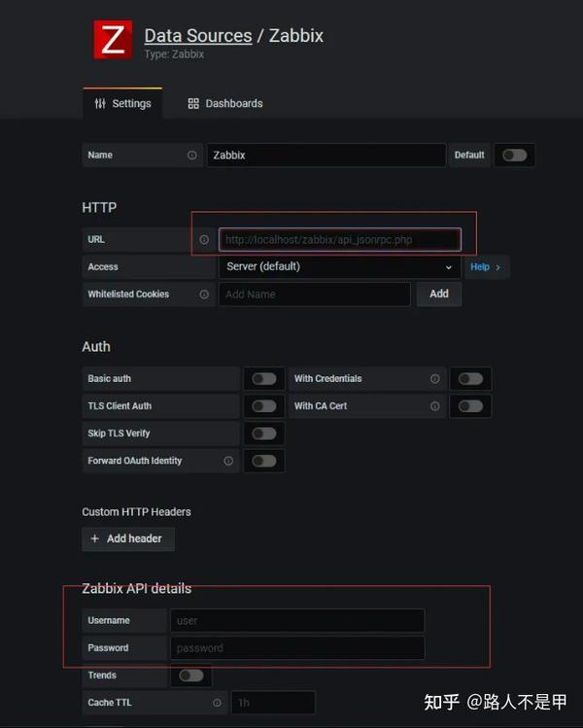Click the red Zabbix logo icon
This screenshot has height=728, width=583.
click(x=113, y=40)
